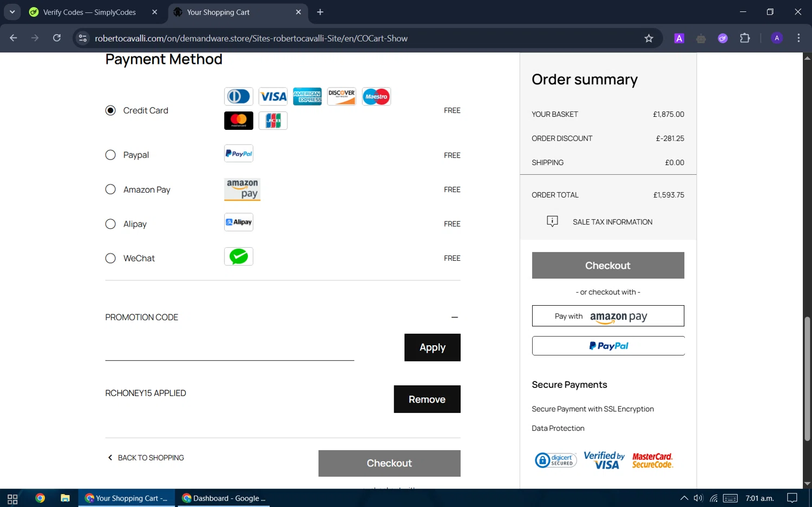The height and width of the screenshot is (507, 812).
Task: Click the address bar URL
Action: coord(251,38)
